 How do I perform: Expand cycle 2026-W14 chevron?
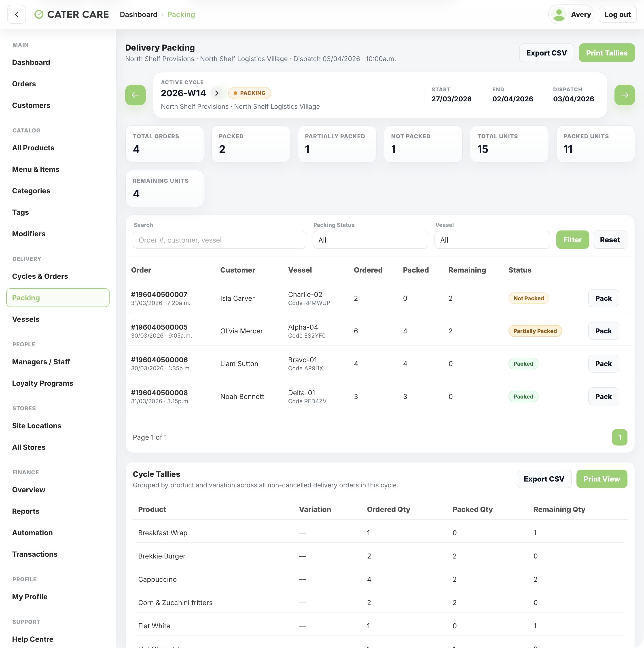[217, 93]
